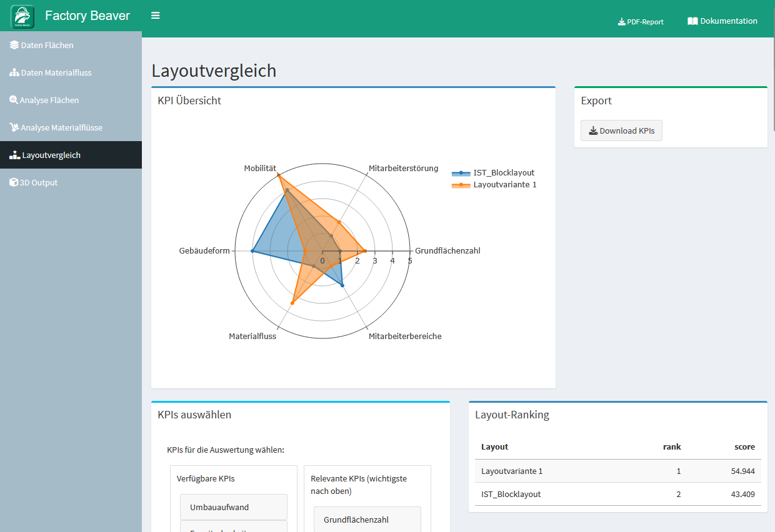Toggle the sidebar hamburger menu
The image size is (775, 532).
click(x=156, y=16)
